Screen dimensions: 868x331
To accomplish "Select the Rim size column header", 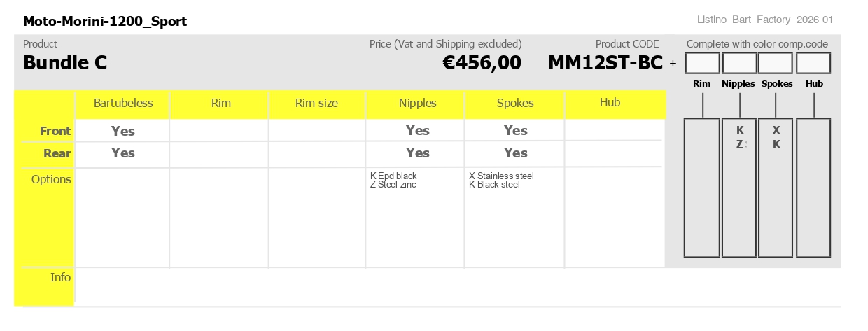I will pos(316,103).
